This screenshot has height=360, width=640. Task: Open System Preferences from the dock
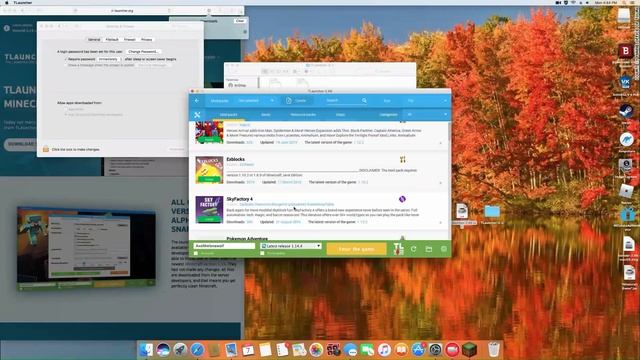[x=436, y=350]
